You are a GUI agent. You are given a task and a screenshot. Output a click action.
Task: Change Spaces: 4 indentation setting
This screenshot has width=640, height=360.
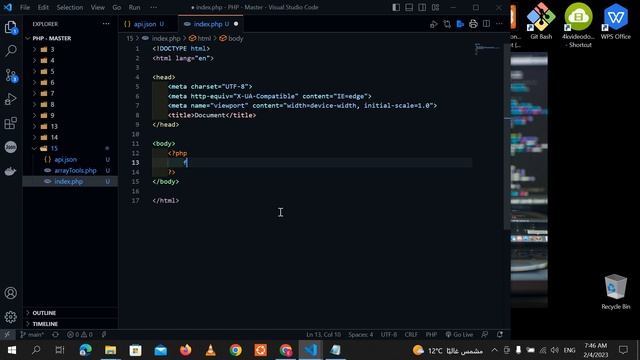tap(360, 335)
